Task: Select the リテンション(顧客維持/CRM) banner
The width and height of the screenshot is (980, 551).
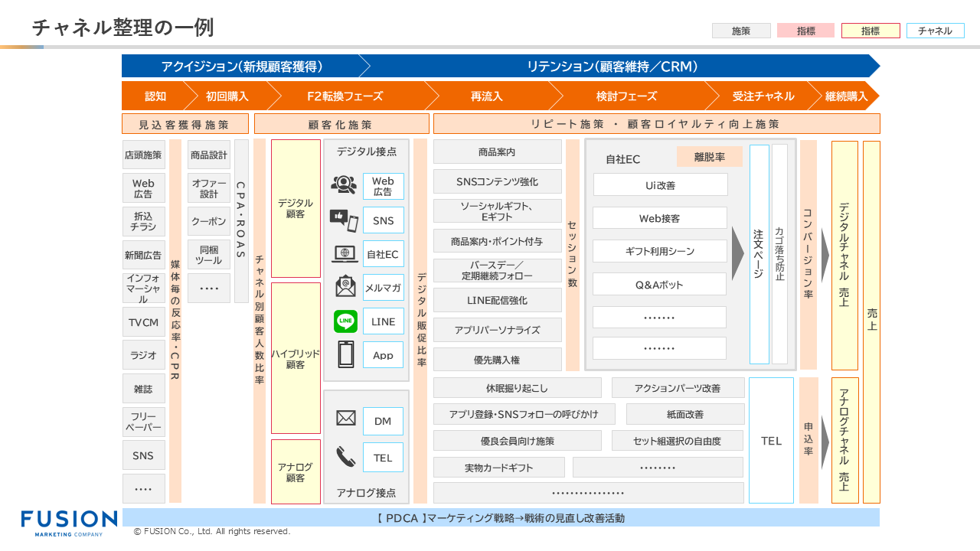Action: click(x=619, y=66)
